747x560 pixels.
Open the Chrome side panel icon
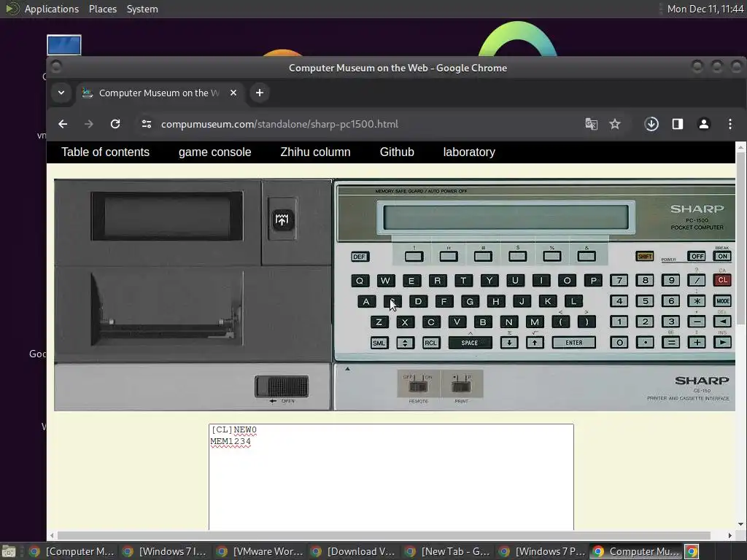point(678,124)
